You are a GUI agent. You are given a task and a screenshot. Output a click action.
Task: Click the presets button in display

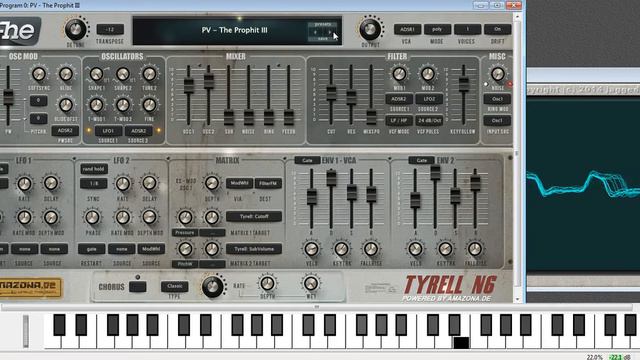pos(322,24)
